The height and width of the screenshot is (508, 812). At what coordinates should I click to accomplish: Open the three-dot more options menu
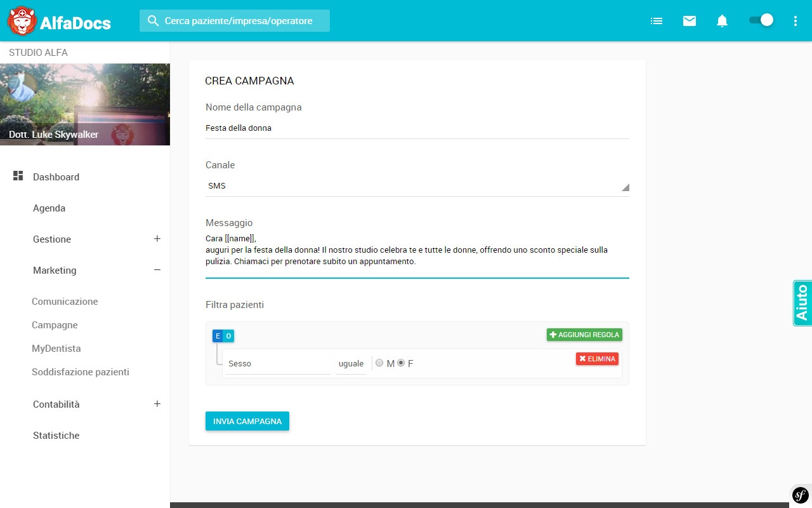click(x=796, y=21)
